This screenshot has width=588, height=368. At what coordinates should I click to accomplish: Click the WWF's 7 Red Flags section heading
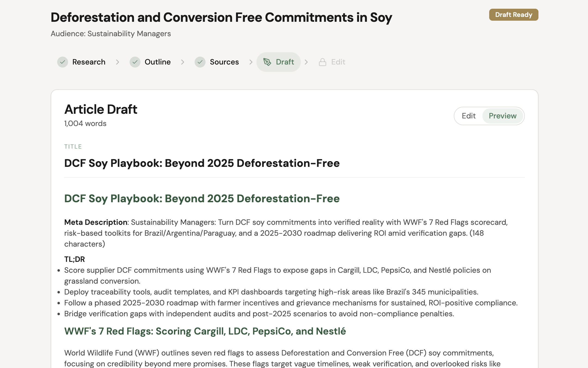(x=205, y=331)
